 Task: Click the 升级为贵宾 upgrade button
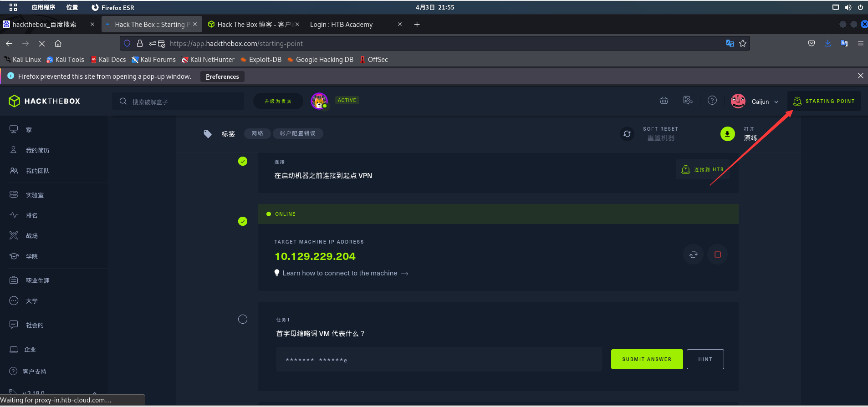pyautogui.click(x=278, y=101)
